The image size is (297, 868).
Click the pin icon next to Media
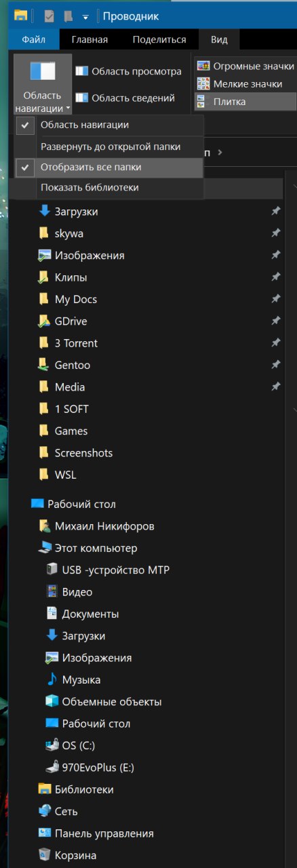[275, 387]
